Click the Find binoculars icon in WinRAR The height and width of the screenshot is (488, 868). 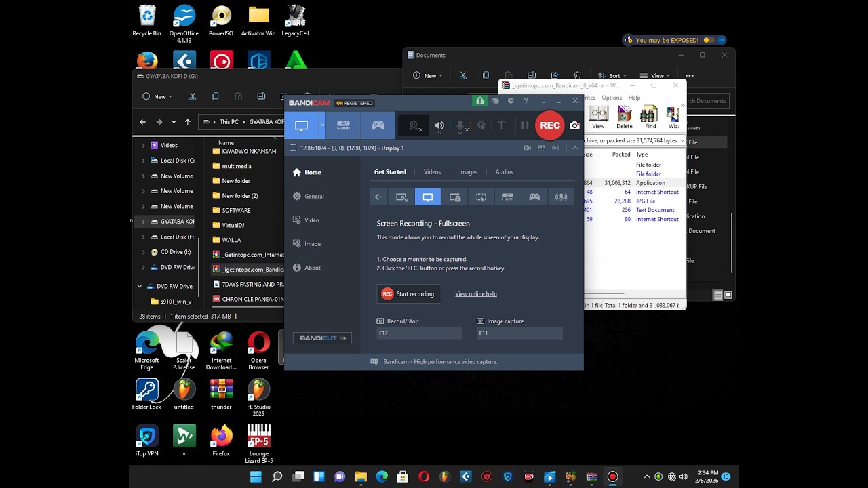pos(650,117)
